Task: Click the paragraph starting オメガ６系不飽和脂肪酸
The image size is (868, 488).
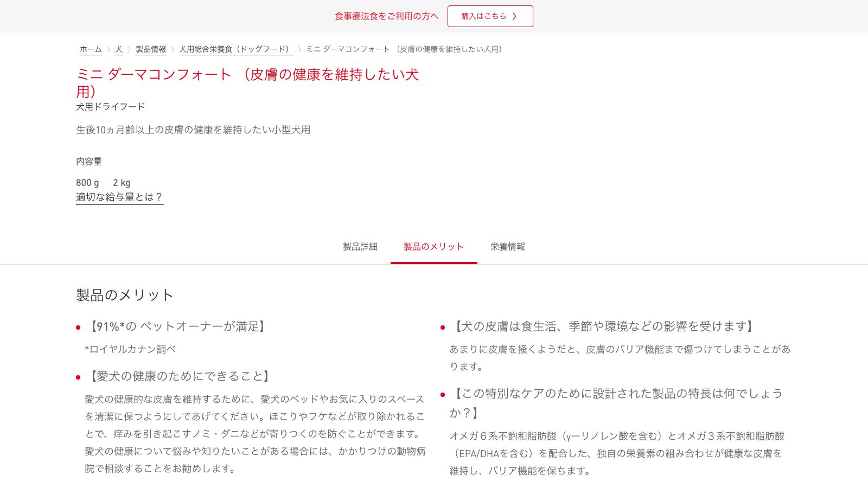Action: (617, 453)
